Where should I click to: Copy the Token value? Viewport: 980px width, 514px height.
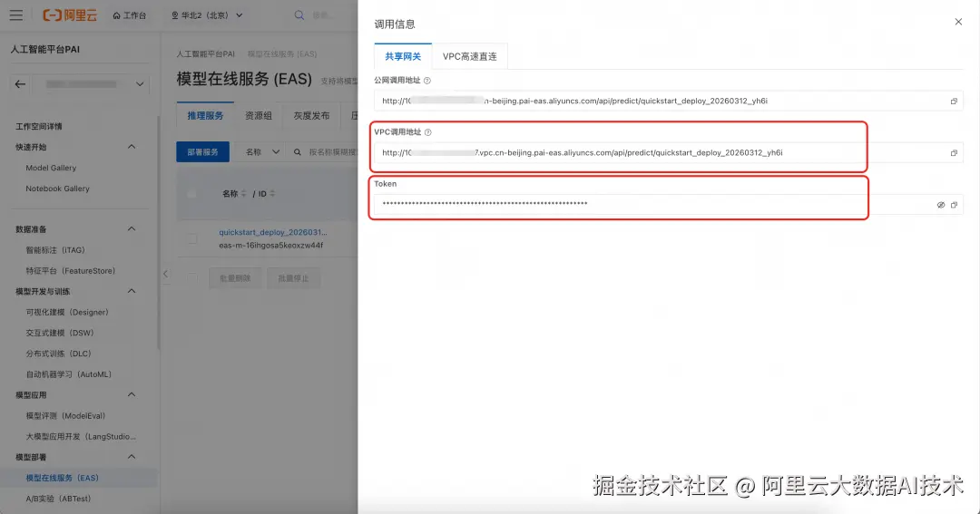point(954,205)
